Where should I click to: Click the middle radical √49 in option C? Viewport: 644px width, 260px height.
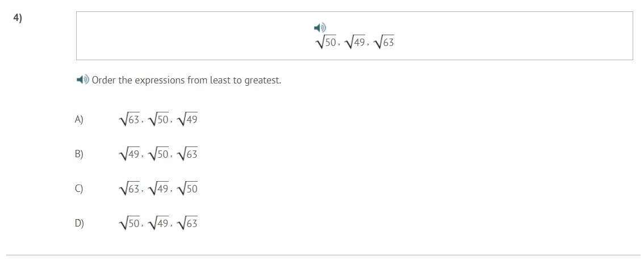pyautogui.click(x=158, y=189)
